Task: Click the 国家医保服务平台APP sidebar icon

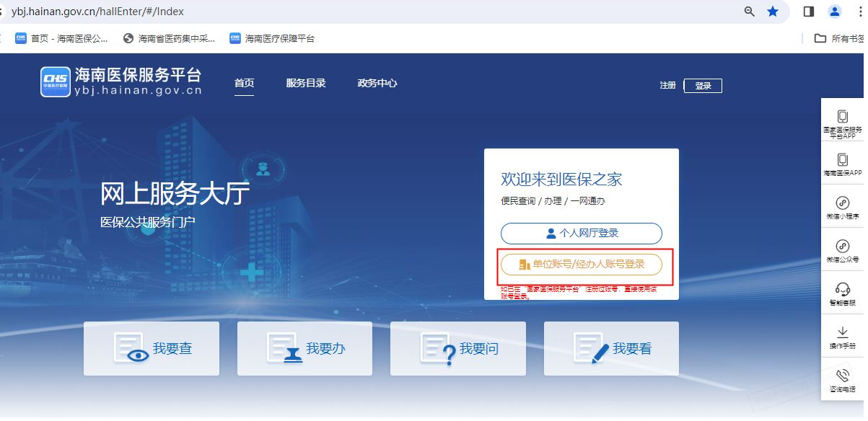Action: pyautogui.click(x=842, y=117)
